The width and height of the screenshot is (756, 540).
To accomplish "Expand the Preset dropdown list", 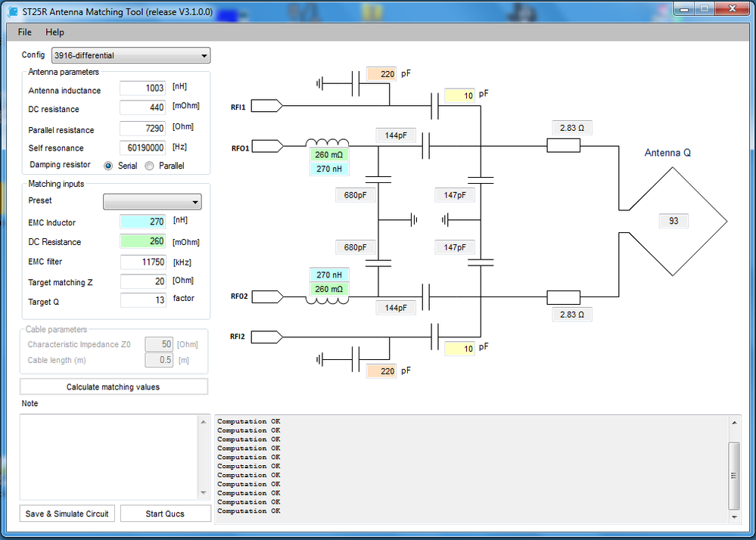I will coord(152,202).
